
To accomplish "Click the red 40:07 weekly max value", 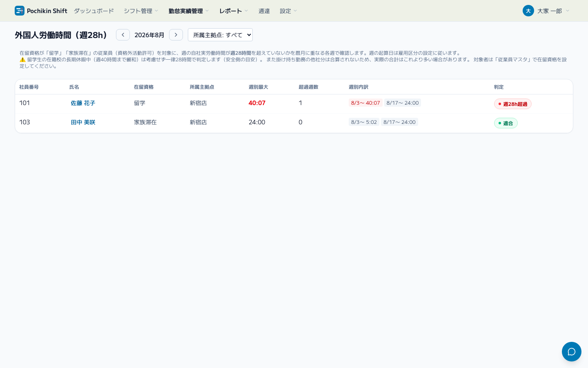I will (x=257, y=103).
